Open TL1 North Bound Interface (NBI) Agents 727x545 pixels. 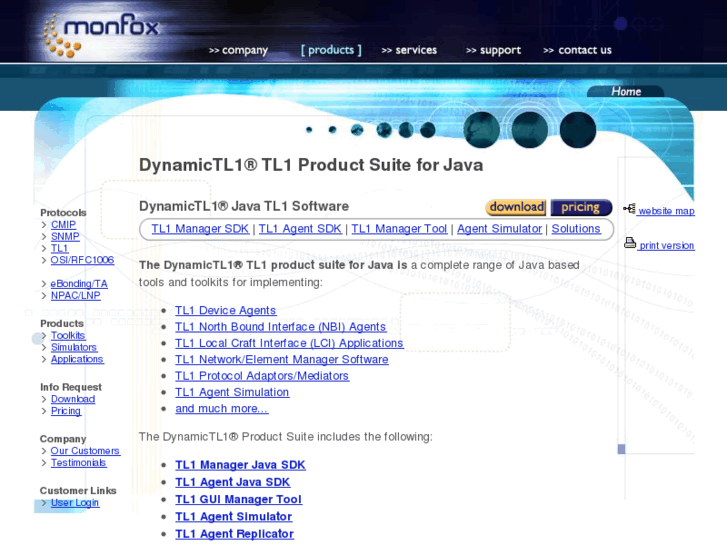[281, 327]
